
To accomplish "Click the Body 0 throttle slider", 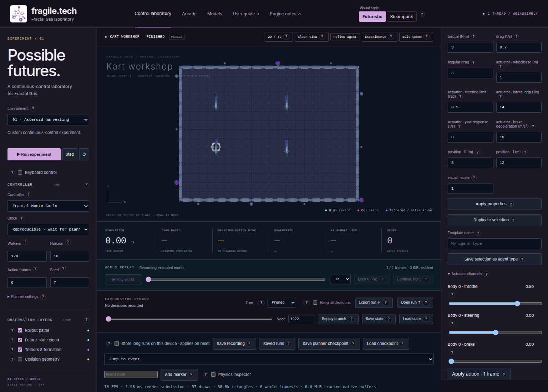I will (x=495, y=304).
